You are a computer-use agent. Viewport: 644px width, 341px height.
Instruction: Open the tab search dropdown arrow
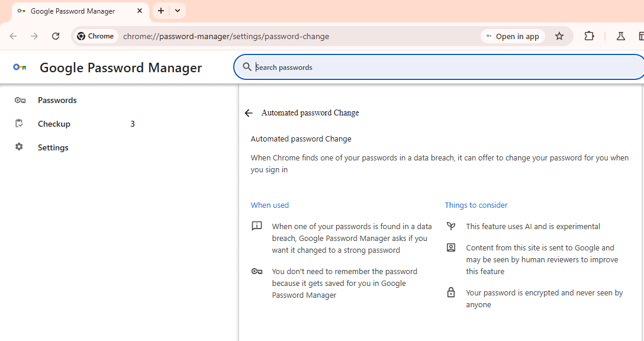coord(178,11)
